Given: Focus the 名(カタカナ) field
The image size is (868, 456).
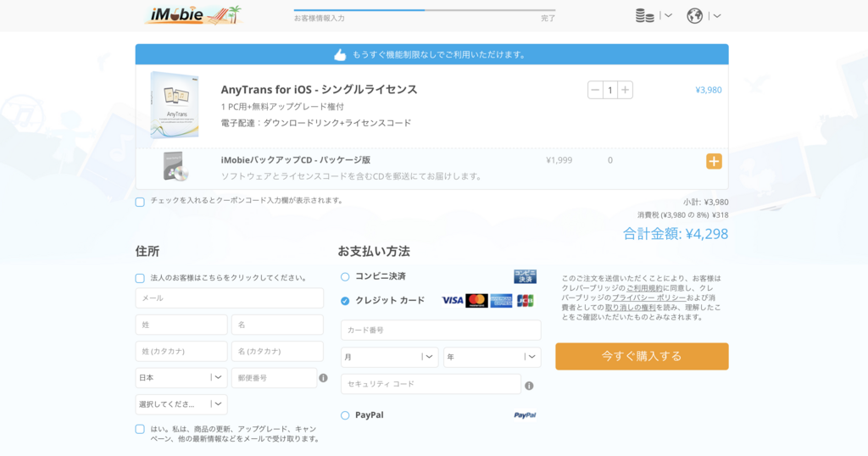Looking at the screenshot, I should tap(277, 352).
